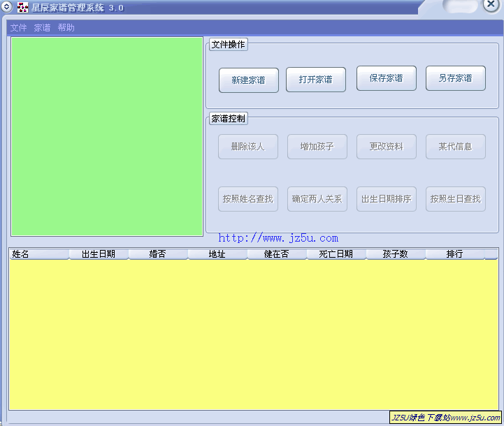Select the 地址 column header

coord(217,254)
